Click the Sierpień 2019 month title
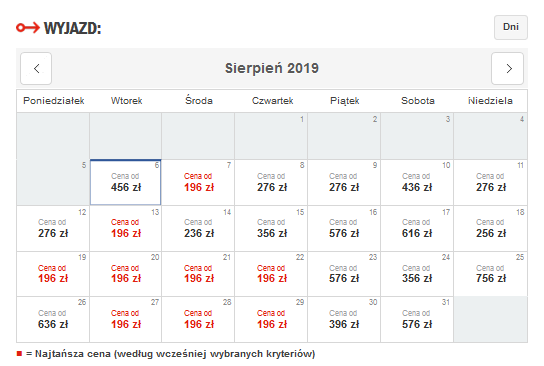The height and width of the screenshot is (366, 544). click(x=272, y=68)
